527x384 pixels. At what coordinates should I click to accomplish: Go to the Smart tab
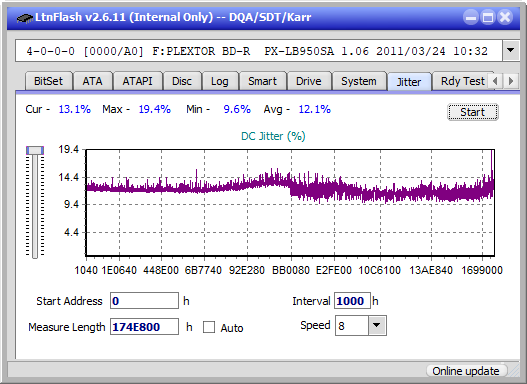262,81
